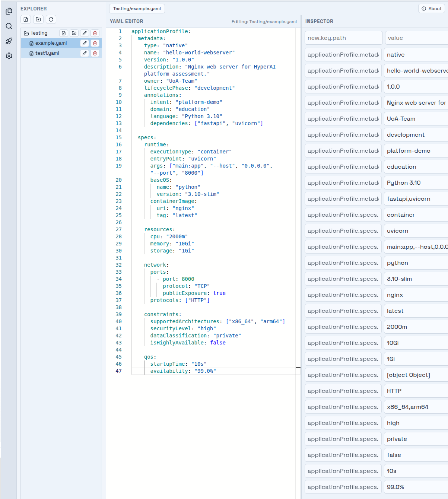Click the 'securityLevel: "high"' editor line
448x499 pixels.
tap(183, 329)
